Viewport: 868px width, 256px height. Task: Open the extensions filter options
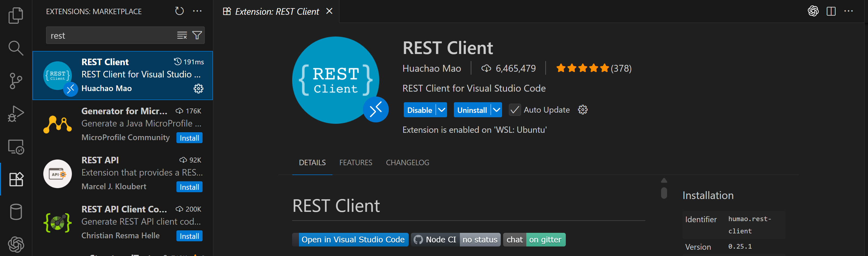point(197,35)
